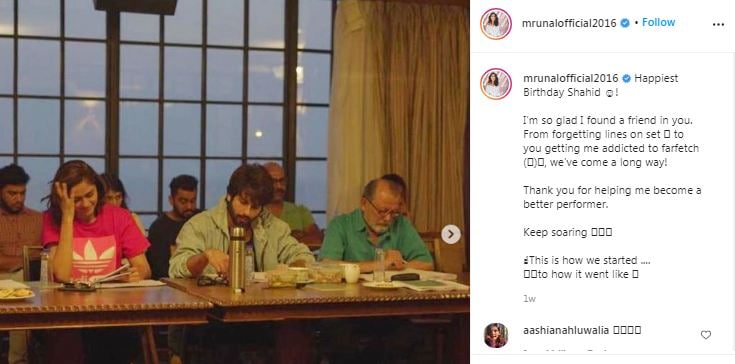Open aashianahluwalia commenter username
The image size is (735, 364).
tap(566, 330)
